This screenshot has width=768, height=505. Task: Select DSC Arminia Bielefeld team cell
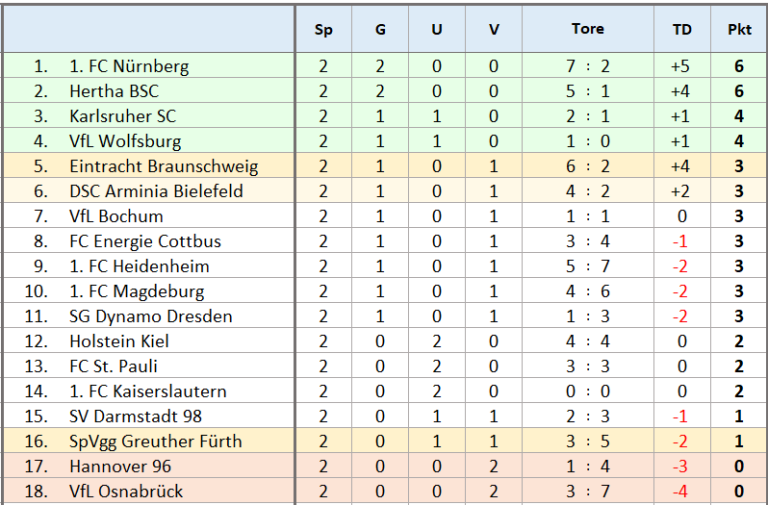pyautogui.click(x=156, y=191)
